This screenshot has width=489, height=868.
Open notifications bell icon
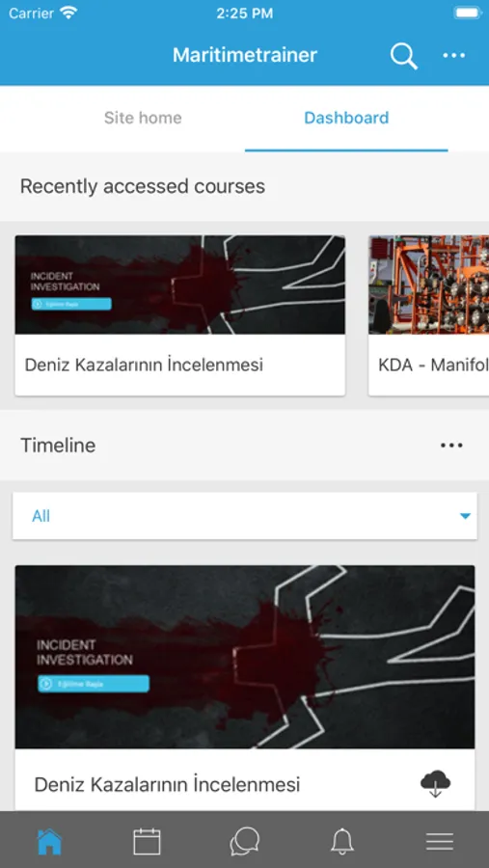click(342, 841)
